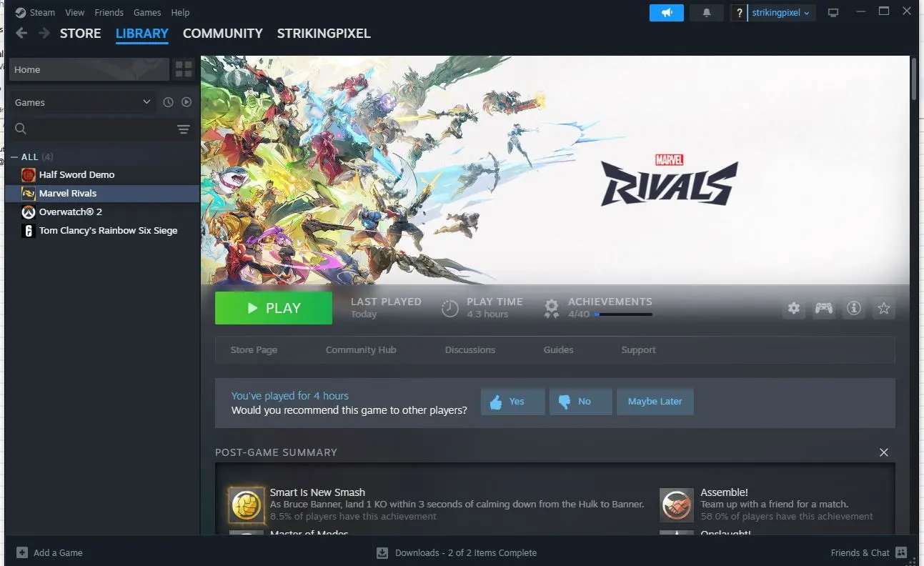Recommend the game with Yes
The height and width of the screenshot is (566, 924).
[x=512, y=402]
